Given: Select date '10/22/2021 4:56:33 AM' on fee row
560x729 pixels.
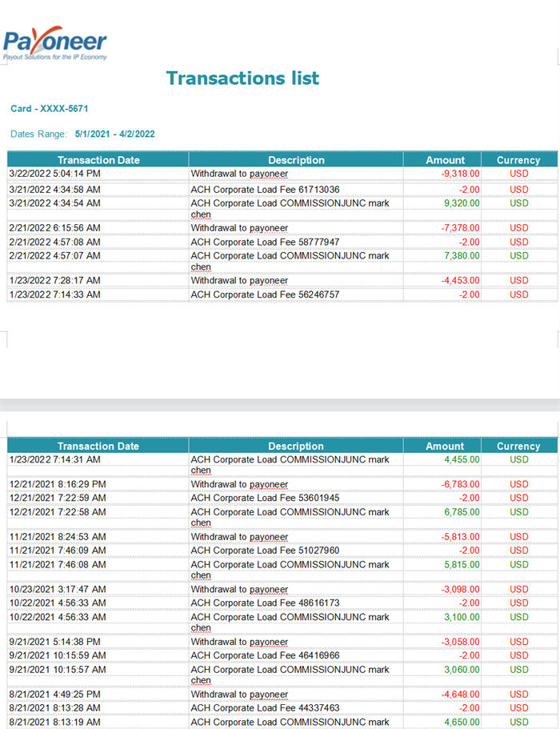Looking at the screenshot, I should click(x=58, y=603).
